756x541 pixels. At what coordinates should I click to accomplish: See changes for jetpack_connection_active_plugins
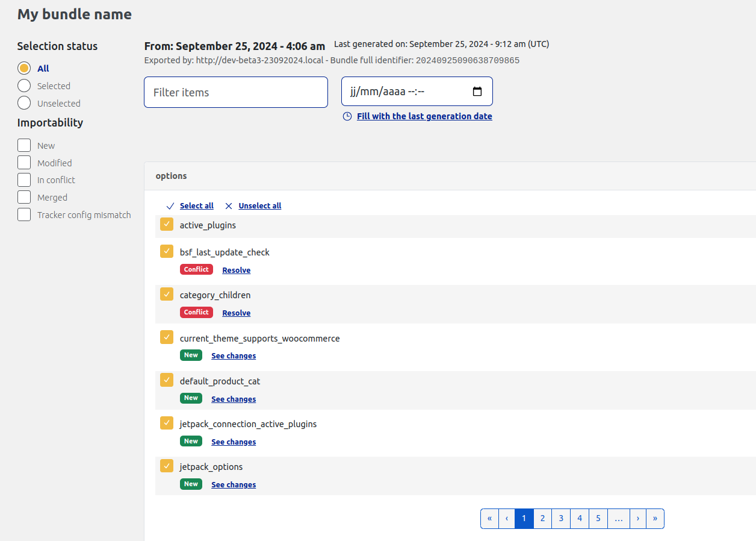pos(234,442)
